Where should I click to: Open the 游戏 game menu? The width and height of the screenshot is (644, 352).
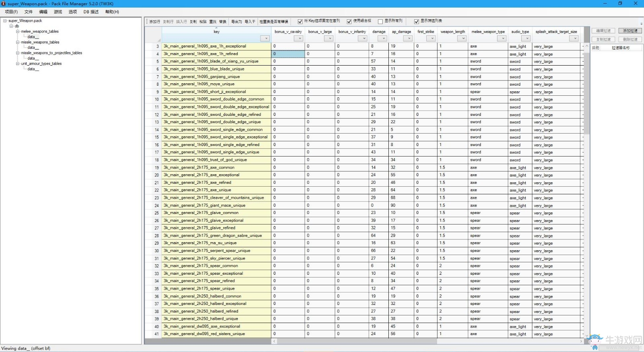click(58, 12)
